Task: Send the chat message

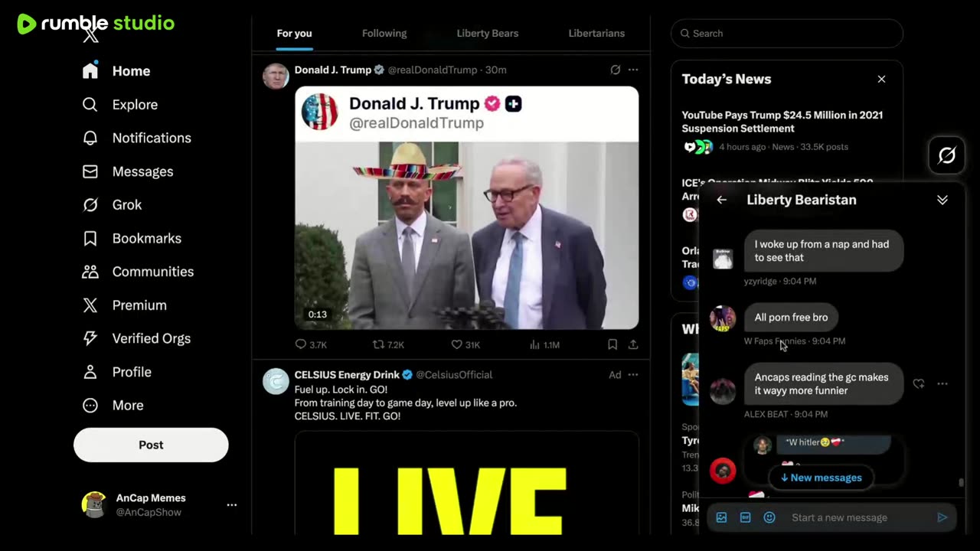Action: 942,517
